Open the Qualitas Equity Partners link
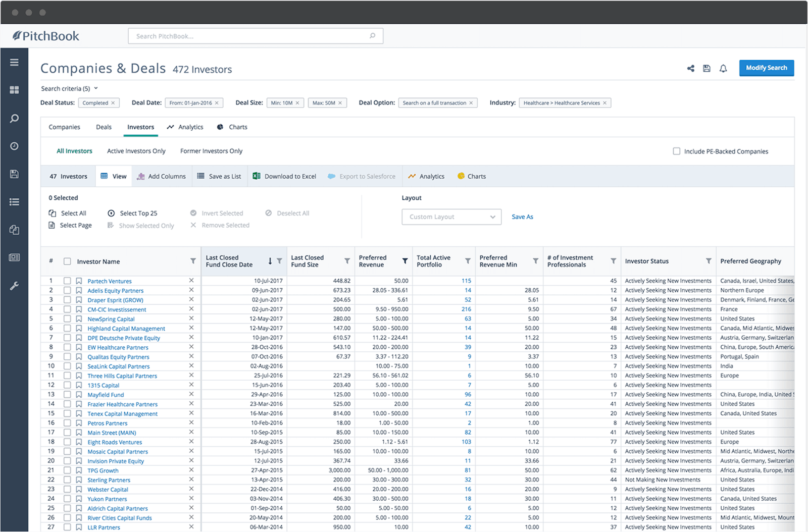The height and width of the screenshot is (532, 808). click(x=118, y=357)
